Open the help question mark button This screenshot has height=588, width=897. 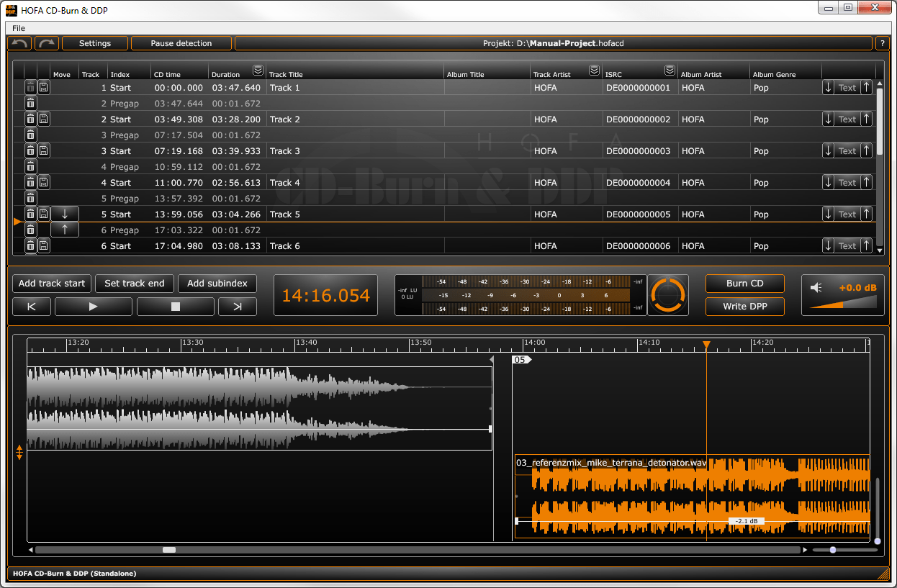pyautogui.click(x=882, y=43)
